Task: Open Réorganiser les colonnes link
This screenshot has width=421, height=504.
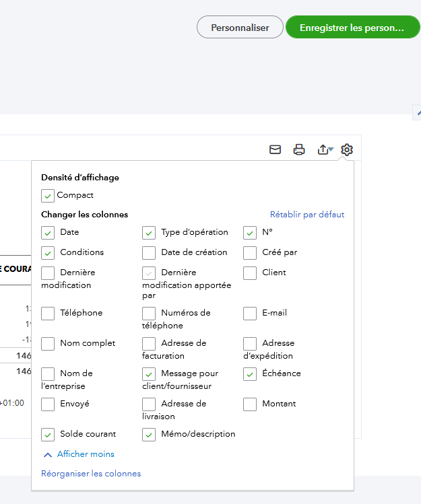Action: coord(91,474)
